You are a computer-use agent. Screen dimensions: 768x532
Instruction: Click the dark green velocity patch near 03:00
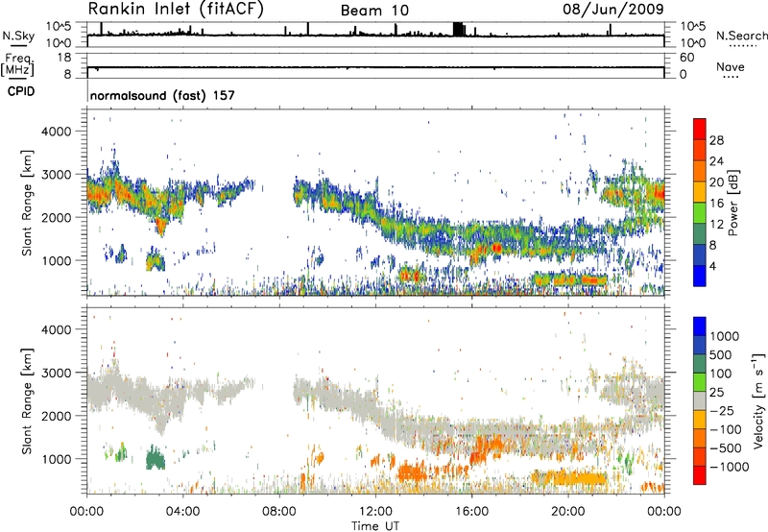pos(156,460)
